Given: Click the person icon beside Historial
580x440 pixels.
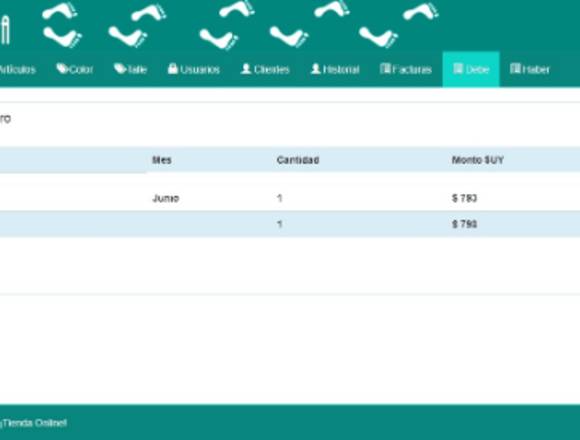Looking at the screenshot, I should click(316, 68).
